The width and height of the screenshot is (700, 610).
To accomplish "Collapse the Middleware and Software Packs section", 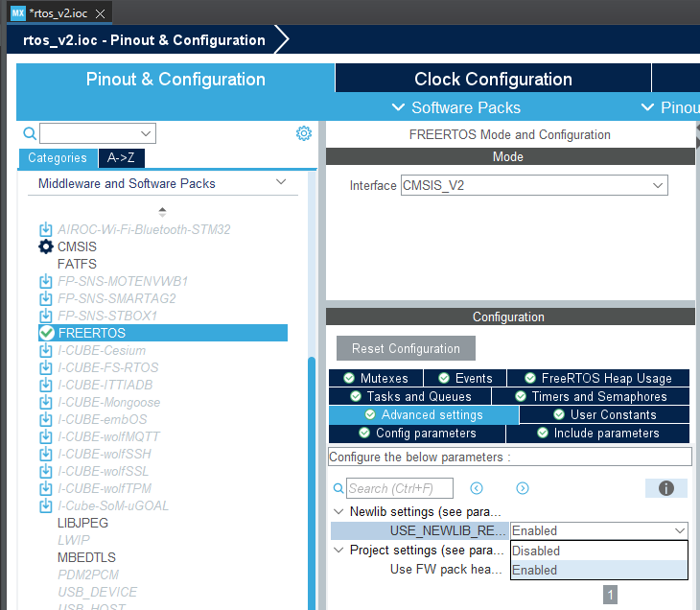I will click(281, 181).
